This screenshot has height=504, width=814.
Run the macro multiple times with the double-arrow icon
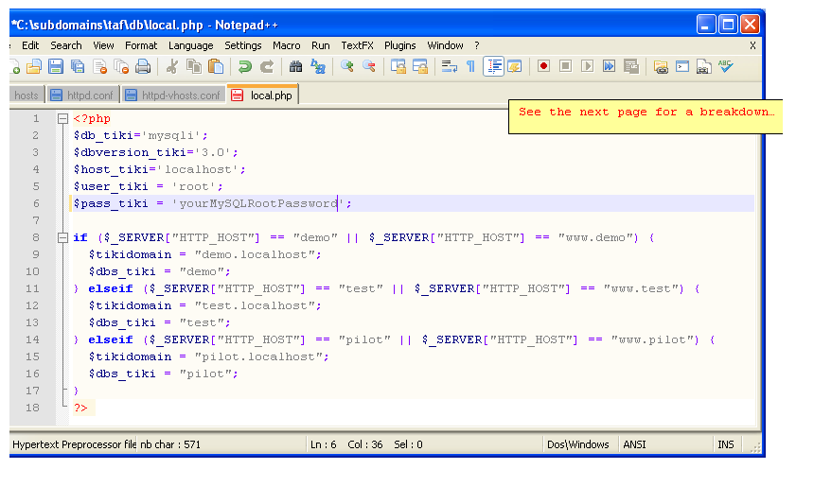point(609,66)
